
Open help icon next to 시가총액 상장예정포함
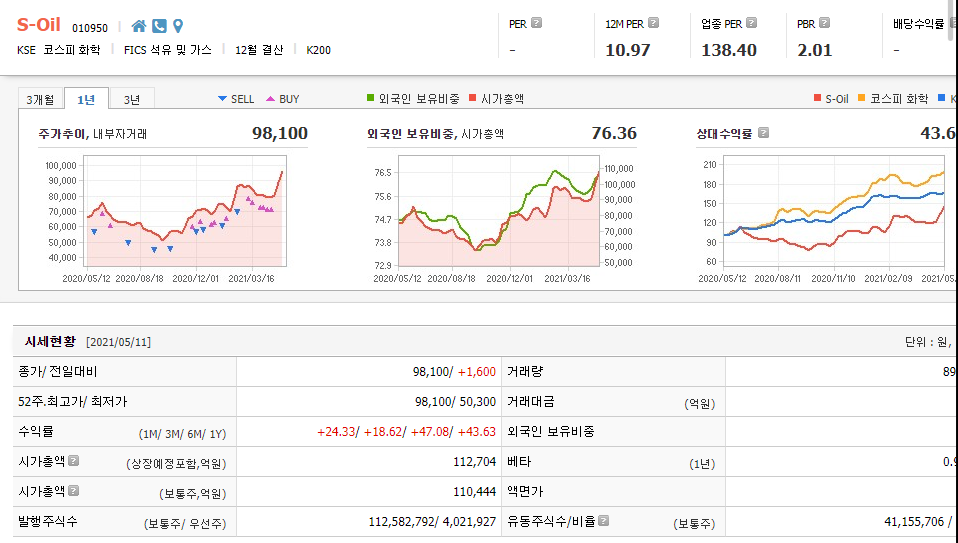(x=74, y=461)
